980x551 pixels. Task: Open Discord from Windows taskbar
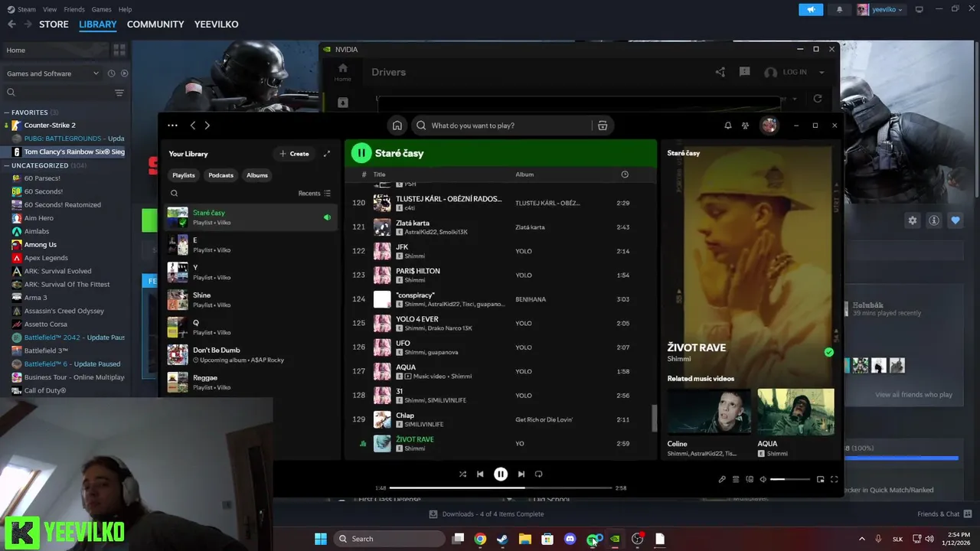pos(570,539)
